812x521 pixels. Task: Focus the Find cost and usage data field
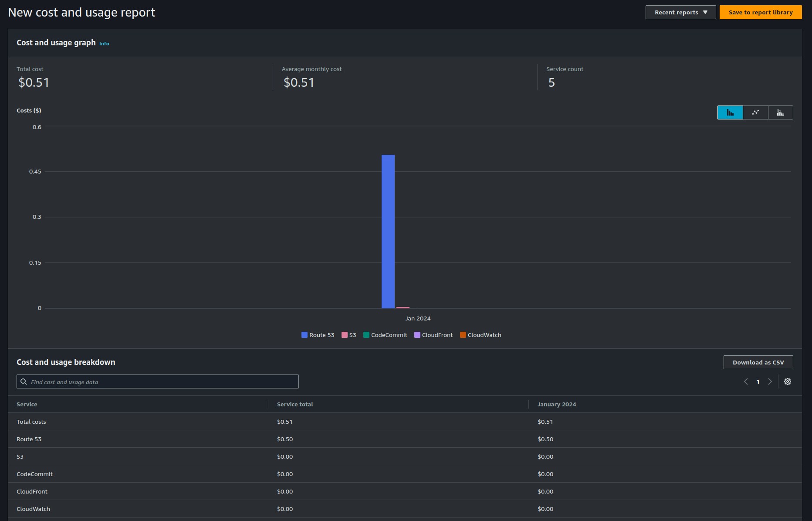click(158, 381)
